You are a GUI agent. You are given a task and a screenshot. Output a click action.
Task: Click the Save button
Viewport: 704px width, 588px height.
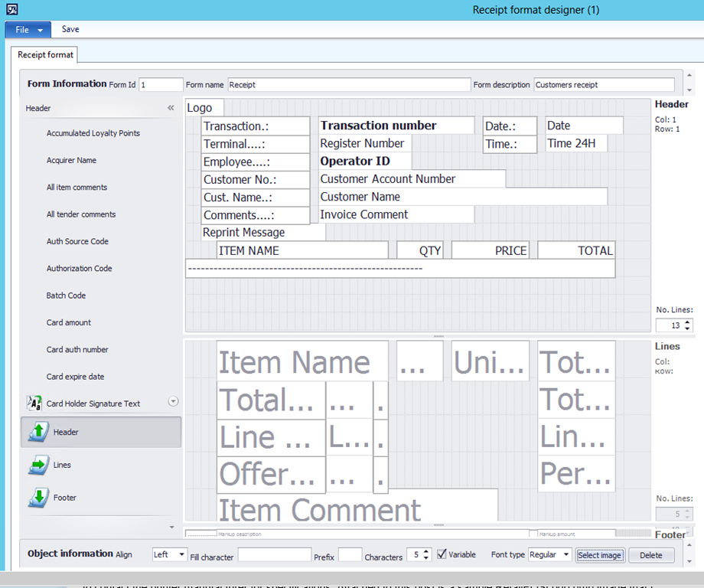[x=70, y=30]
